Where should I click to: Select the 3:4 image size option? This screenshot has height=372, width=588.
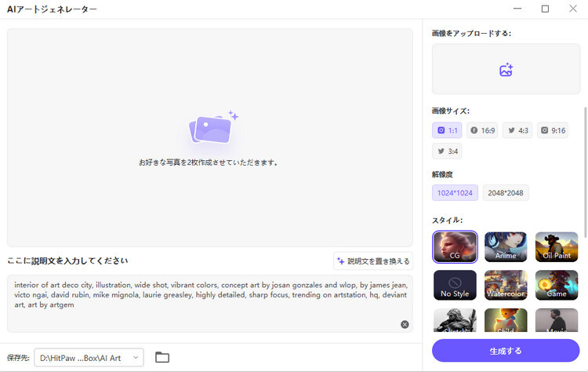(x=447, y=151)
